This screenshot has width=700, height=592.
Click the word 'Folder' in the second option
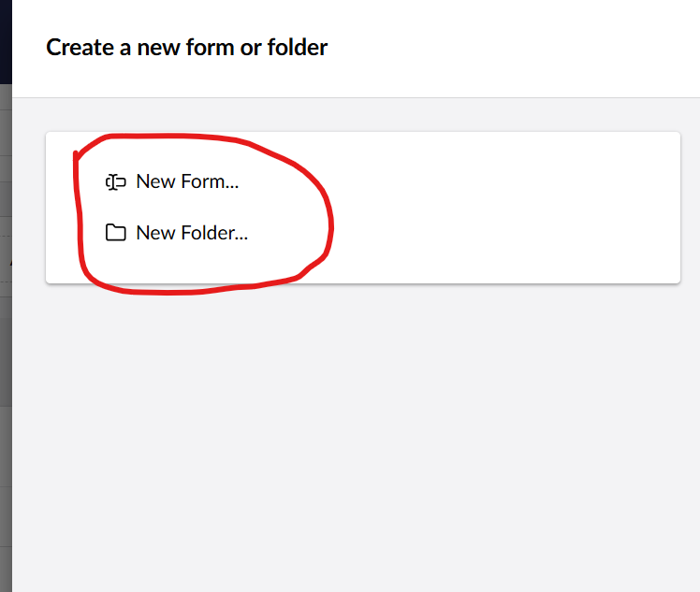click(x=208, y=233)
